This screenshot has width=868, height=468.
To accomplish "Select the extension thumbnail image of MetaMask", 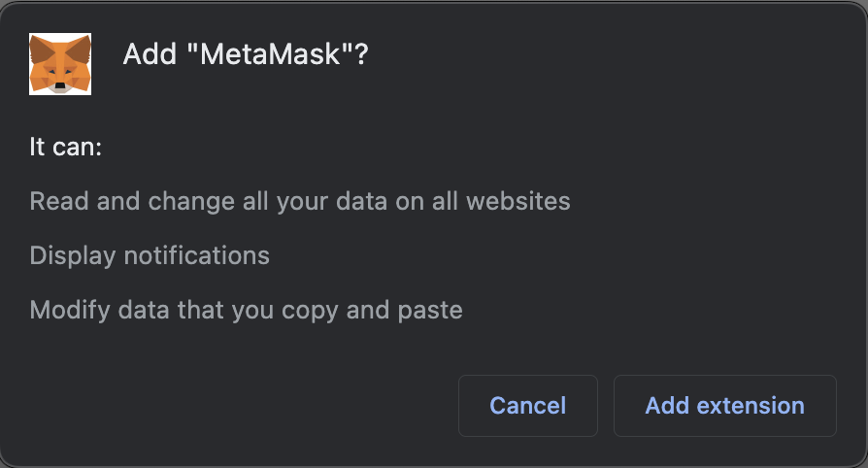I will 60,64.
